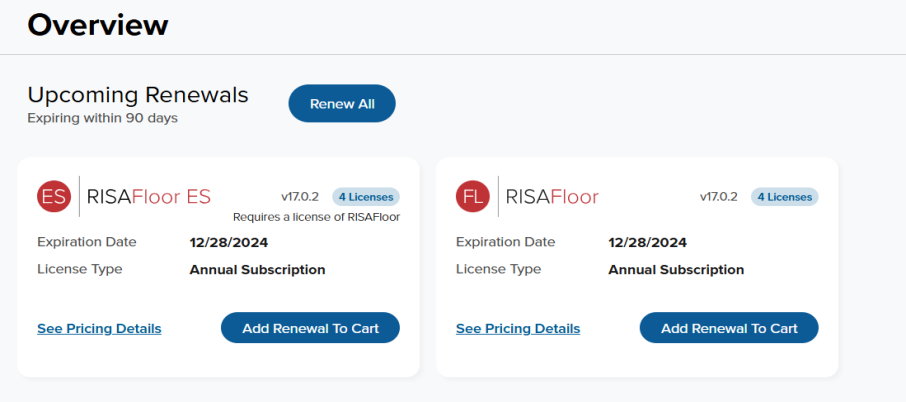Click the red ES product icon
Screen dimensions: 906x402
click(x=54, y=196)
